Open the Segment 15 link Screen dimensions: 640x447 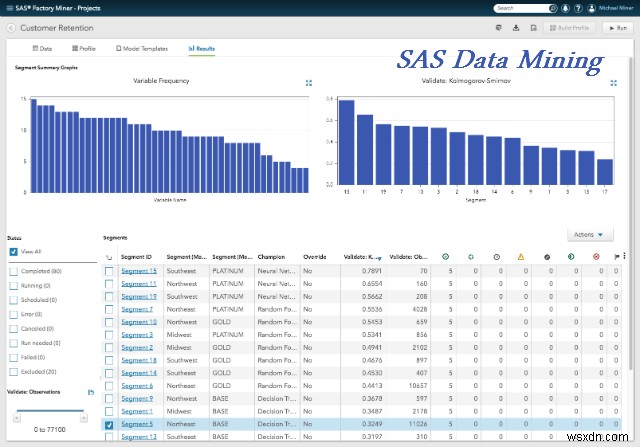tap(138, 271)
